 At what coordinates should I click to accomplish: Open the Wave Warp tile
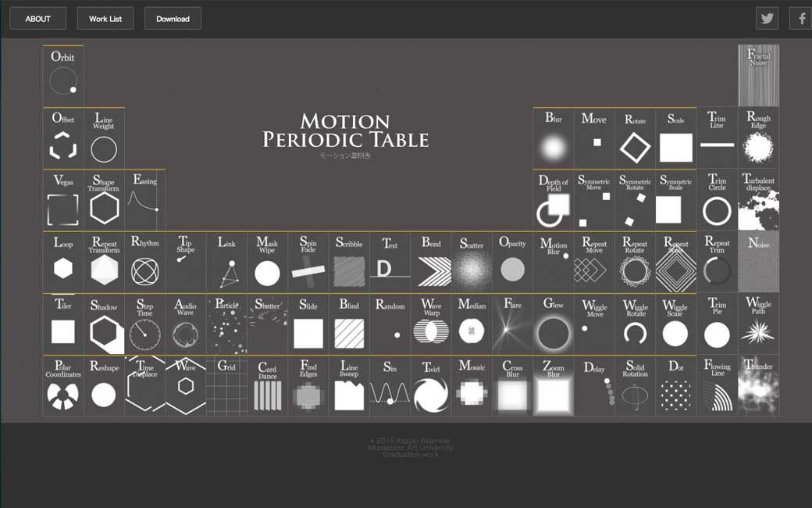pyautogui.click(x=431, y=324)
